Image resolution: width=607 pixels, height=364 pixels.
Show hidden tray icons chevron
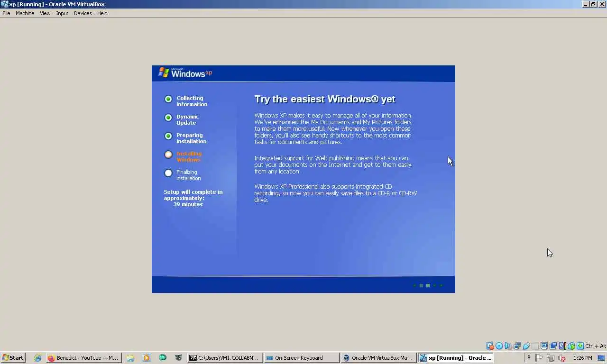529,358
